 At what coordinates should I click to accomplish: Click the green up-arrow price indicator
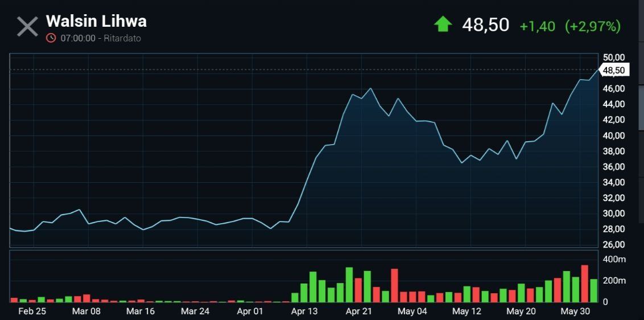[443, 24]
